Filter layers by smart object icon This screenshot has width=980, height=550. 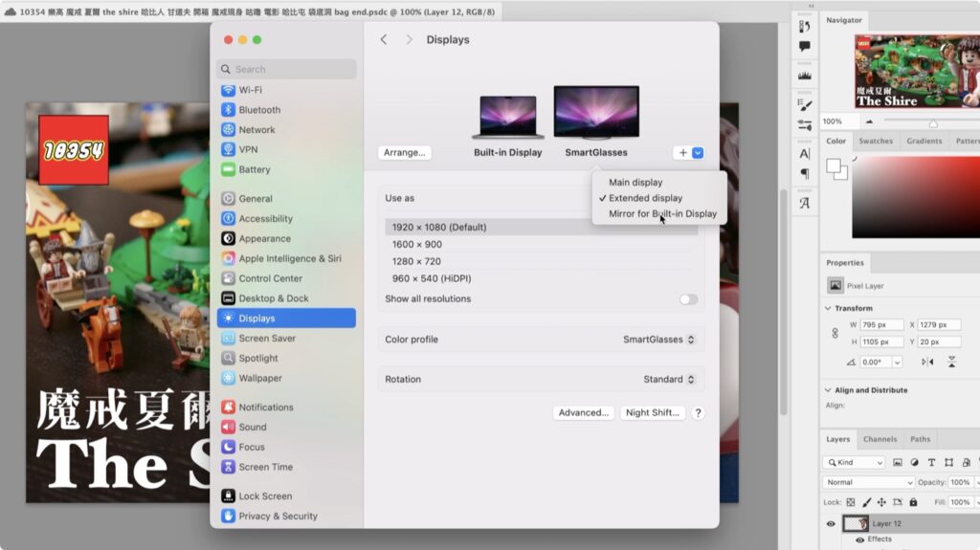pyautogui.click(x=967, y=463)
